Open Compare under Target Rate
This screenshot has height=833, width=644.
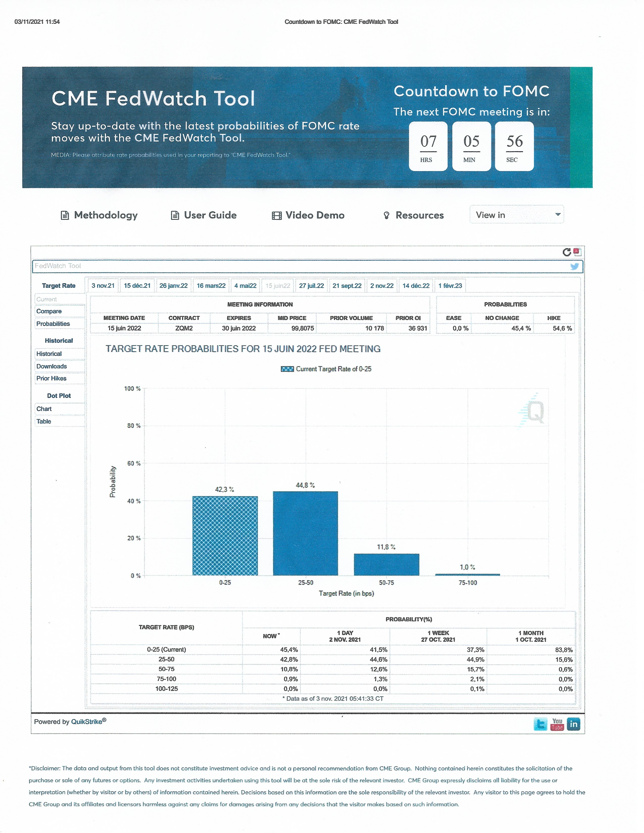[x=49, y=311]
